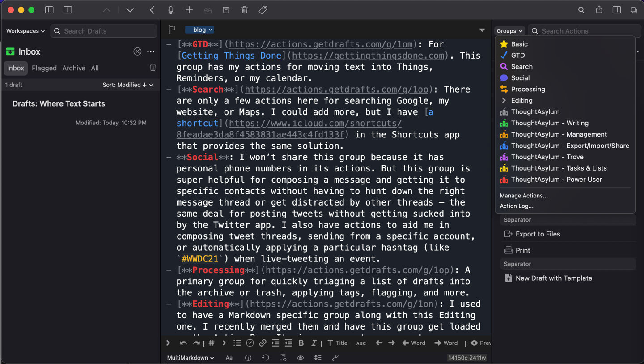Switch to All tab
This screenshot has height=364, width=644.
[x=95, y=68]
